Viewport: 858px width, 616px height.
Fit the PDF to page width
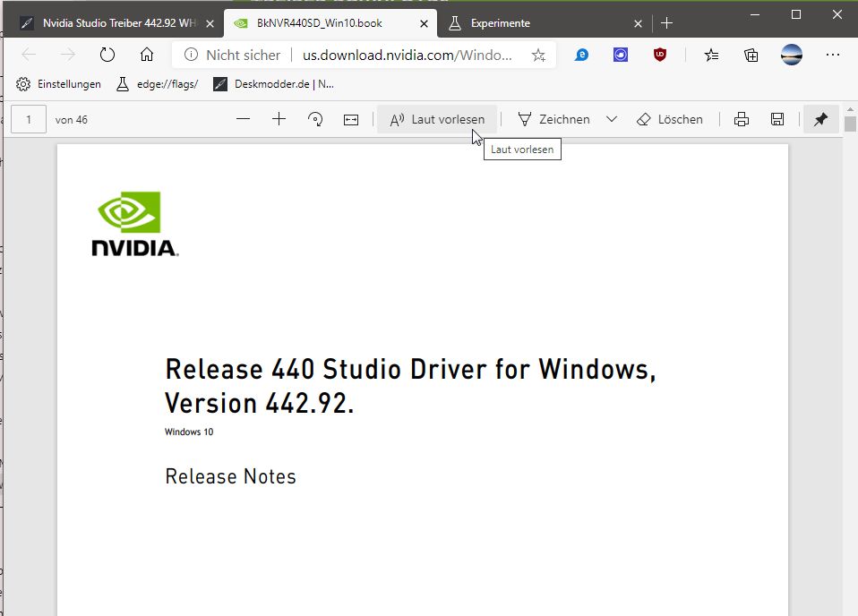point(351,119)
